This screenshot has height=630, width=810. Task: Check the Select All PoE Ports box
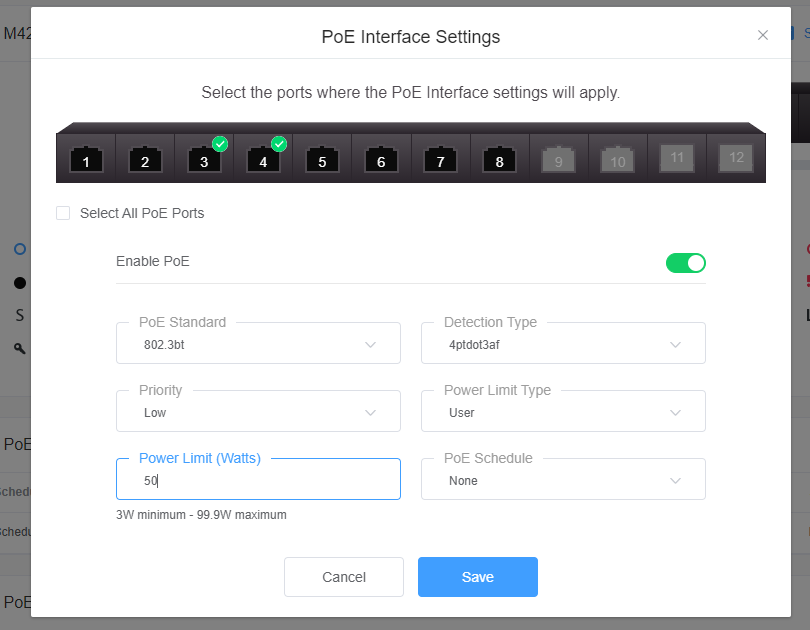63,213
